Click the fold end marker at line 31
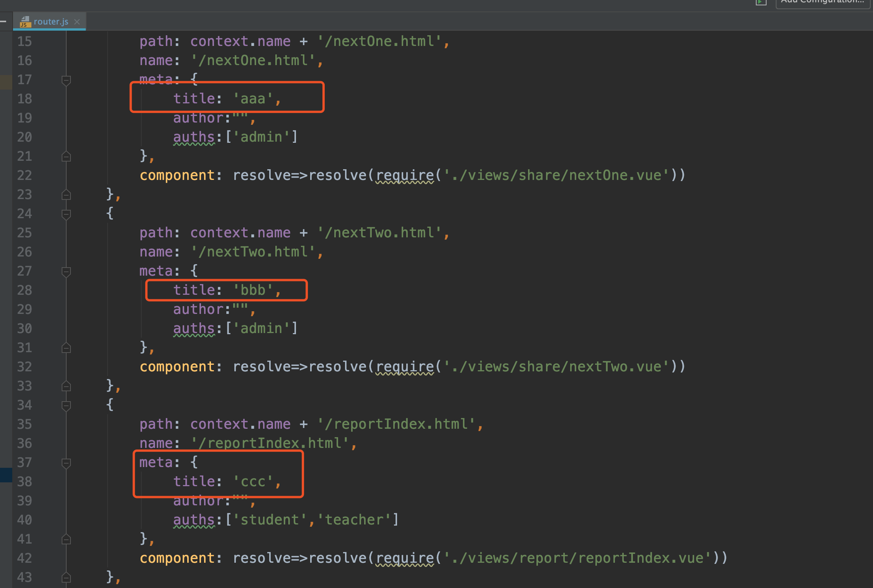873x588 pixels. click(x=66, y=348)
